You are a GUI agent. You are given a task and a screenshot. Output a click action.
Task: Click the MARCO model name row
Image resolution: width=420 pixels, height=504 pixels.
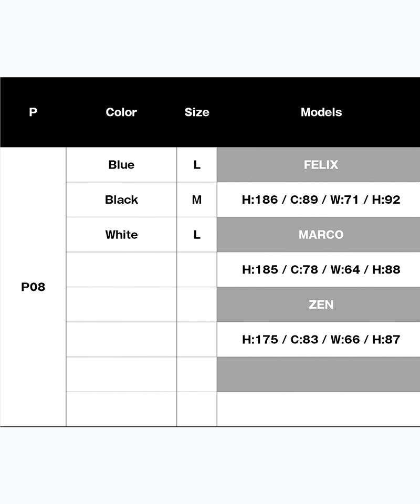pyautogui.click(x=321, y=235)
